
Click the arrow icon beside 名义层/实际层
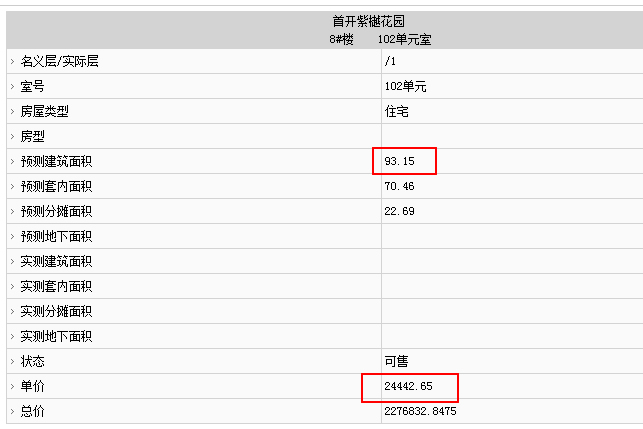pos(12,62)
